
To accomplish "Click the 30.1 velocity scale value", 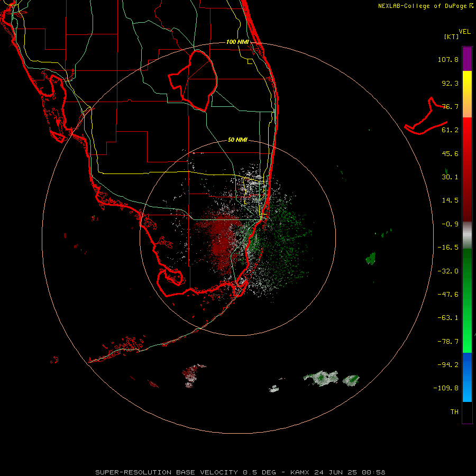I will tap(450, 177).
